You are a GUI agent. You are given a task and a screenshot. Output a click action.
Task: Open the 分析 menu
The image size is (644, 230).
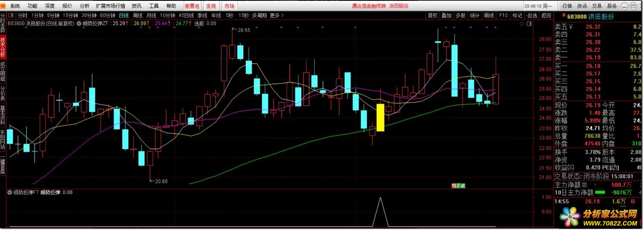tap(85, 6)
